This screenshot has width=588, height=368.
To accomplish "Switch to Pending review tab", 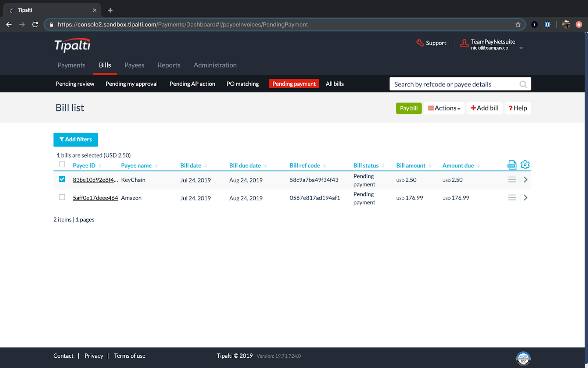I will (x=75, y=84).
